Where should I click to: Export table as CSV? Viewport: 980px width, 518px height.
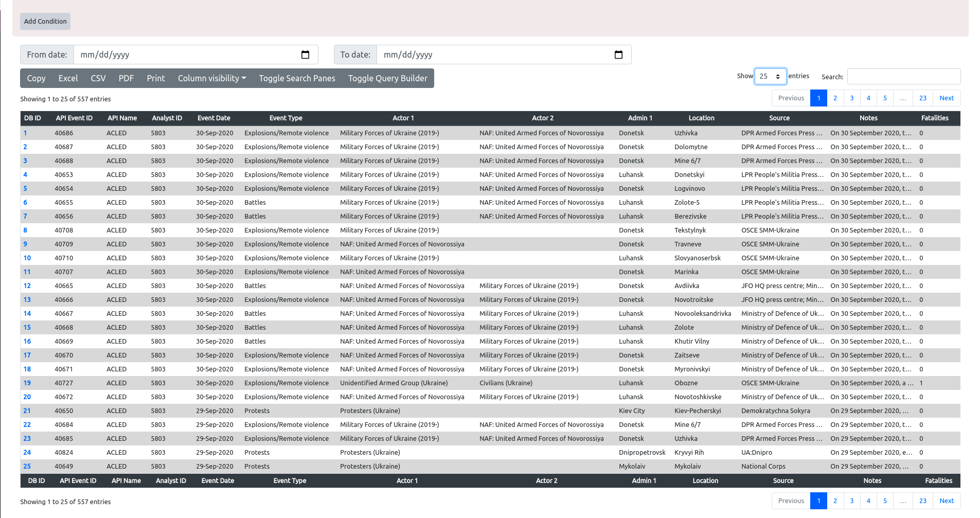pos(98,78)
